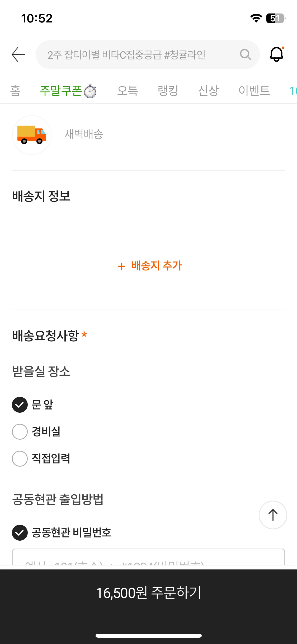Select 공동현관 비밀번호 entry option

pyautogui.click(x=62, y=532)
